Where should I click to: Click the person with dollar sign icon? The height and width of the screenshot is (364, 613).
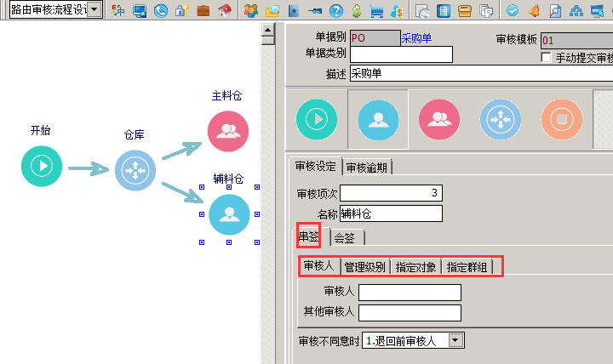[x=397, y=11]
